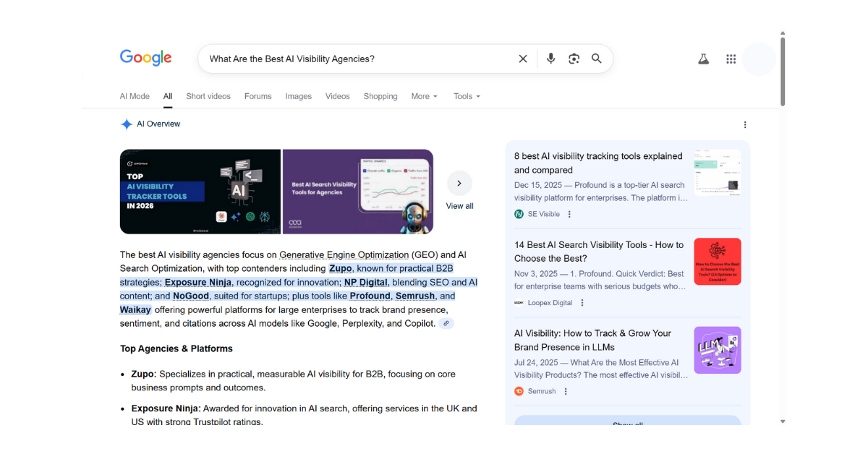The width and height of the screenshot is (868, 454).
Task: Click the voice search microphone icon
Action: pos(550,59)
